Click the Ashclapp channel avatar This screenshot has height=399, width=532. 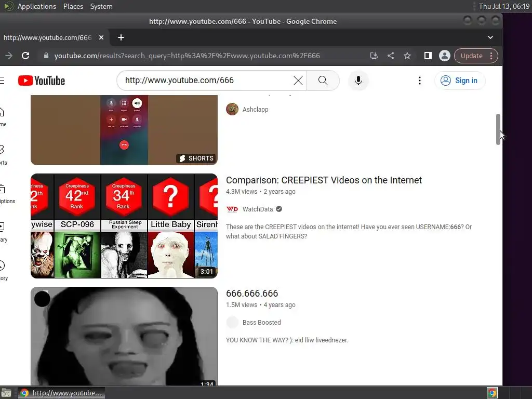pyautogui.click(x=232, y=109)
